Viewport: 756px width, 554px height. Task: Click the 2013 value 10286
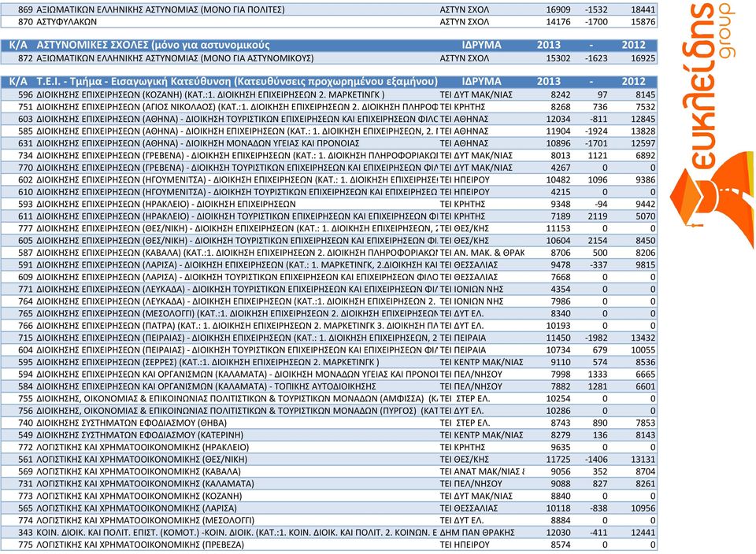(x=558, y=411)
